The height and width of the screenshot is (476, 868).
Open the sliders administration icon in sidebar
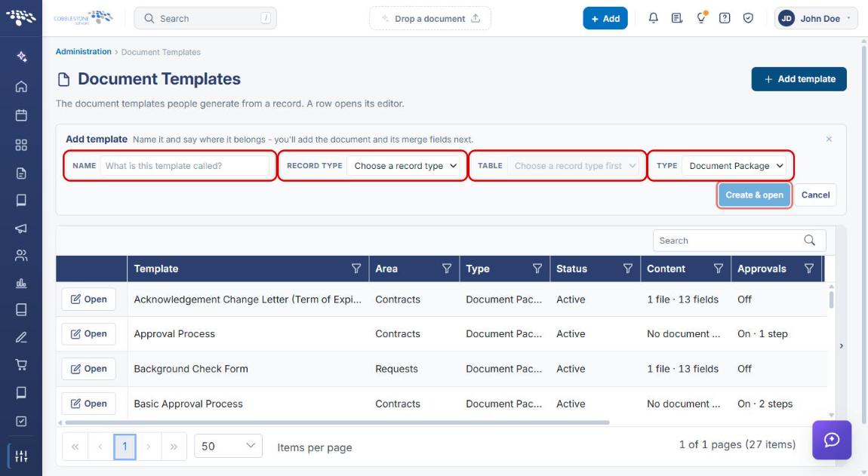(x=21, y=456)
